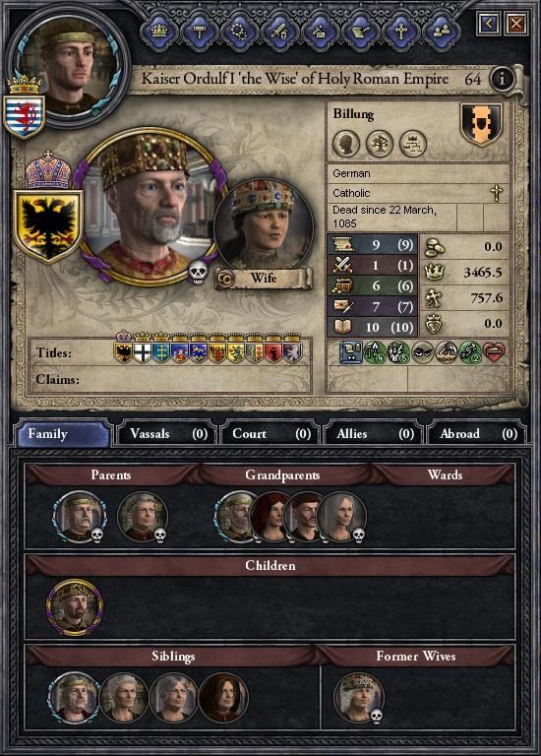Open the Allies tab
541x756 pixels.
(x=374, y=433)
